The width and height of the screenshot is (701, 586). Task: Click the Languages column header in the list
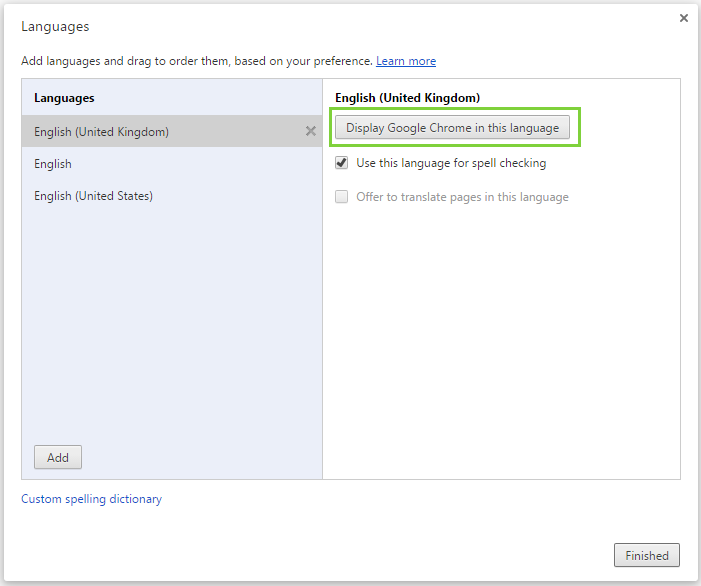click(x=64, y=98)
